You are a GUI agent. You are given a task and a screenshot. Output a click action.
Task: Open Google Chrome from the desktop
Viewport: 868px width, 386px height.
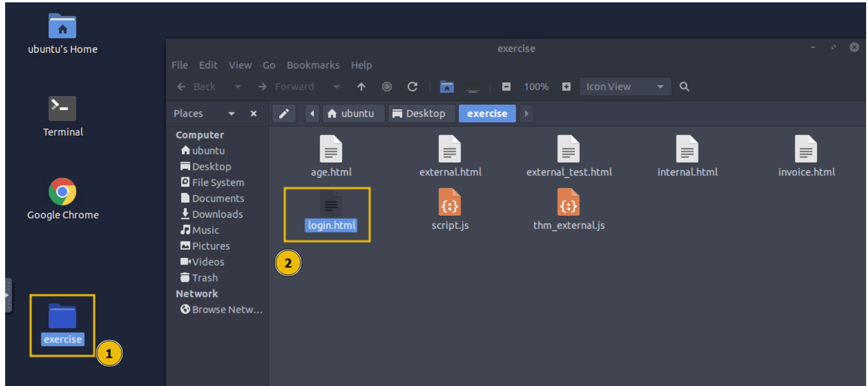[x=62, y=199]
